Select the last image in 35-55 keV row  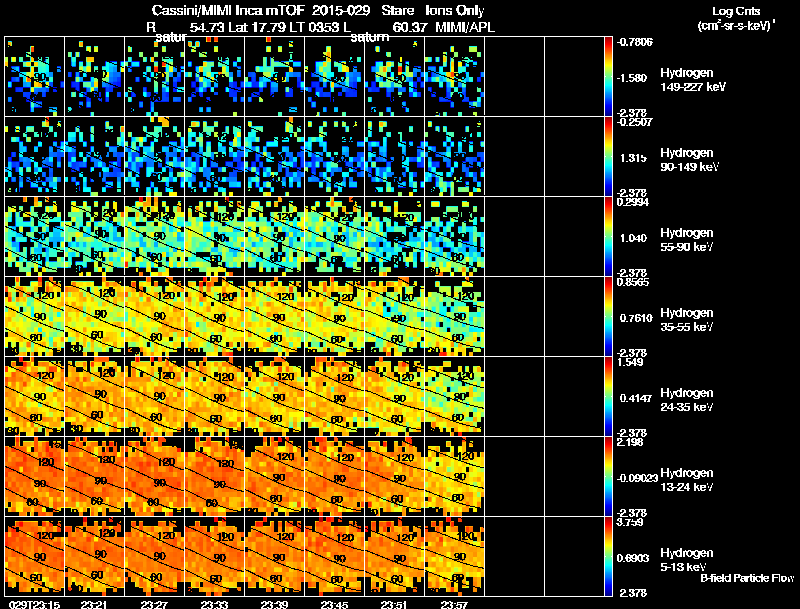coord(455,316)
